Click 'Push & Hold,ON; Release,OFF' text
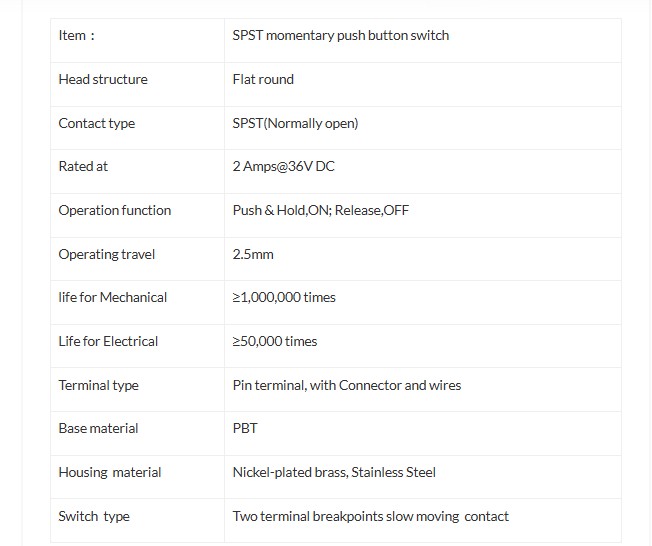The width and height of the screenshot is (652, 546). (x=320, y=211)
